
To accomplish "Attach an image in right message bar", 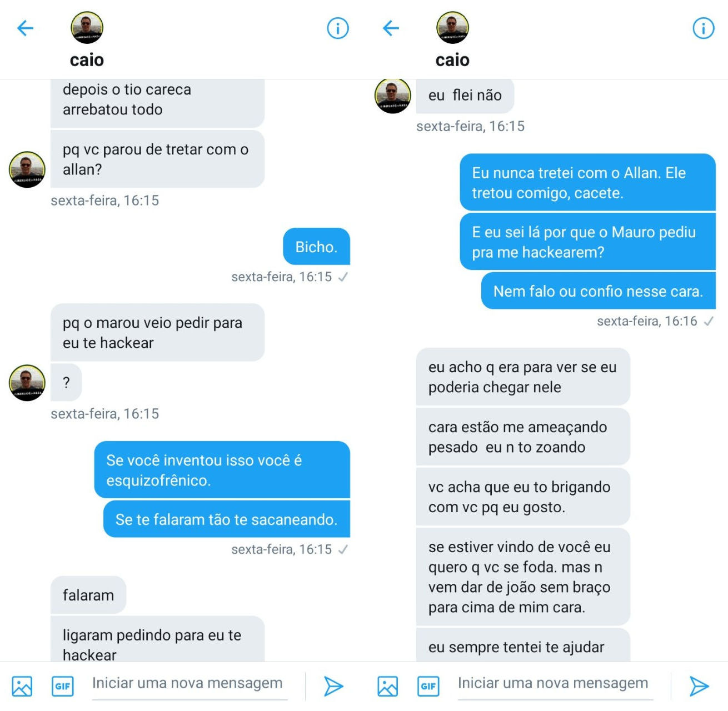I will coord(388,686).
